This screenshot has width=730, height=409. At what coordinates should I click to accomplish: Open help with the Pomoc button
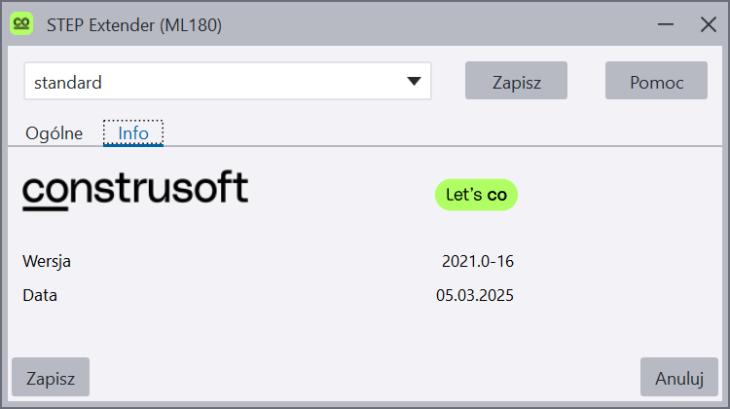pyautogui.click(x=656, y=82)
